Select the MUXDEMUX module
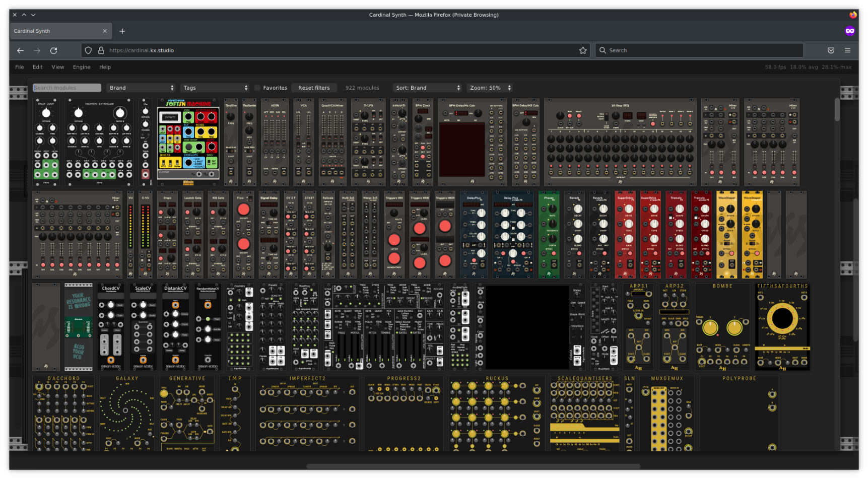The width and height of the screenshot is (868, 479). pyautogui.click(x=667, y=413)
